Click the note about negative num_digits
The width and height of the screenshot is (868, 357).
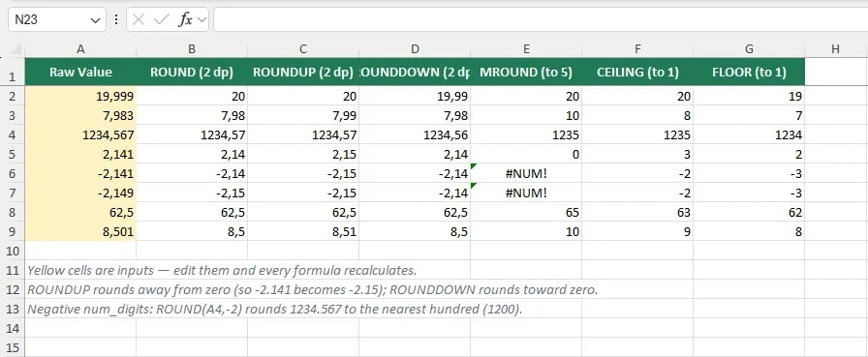click(x=275, y=309)
